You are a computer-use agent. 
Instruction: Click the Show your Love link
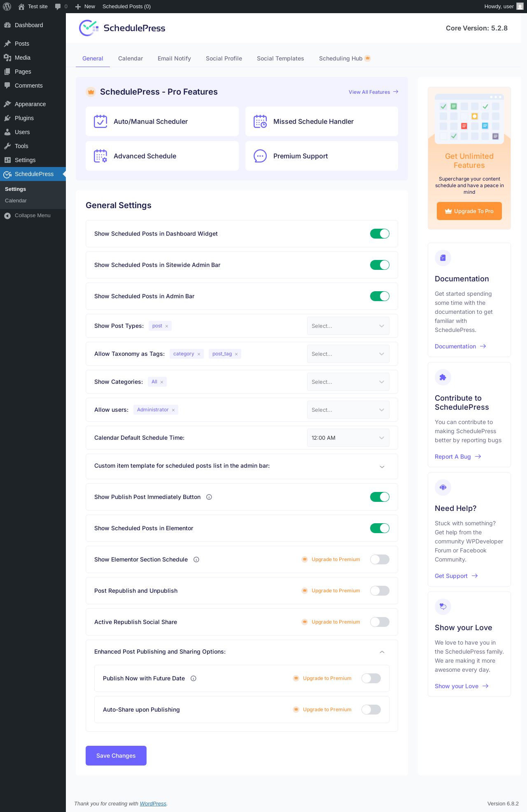(x=462, y=686)
